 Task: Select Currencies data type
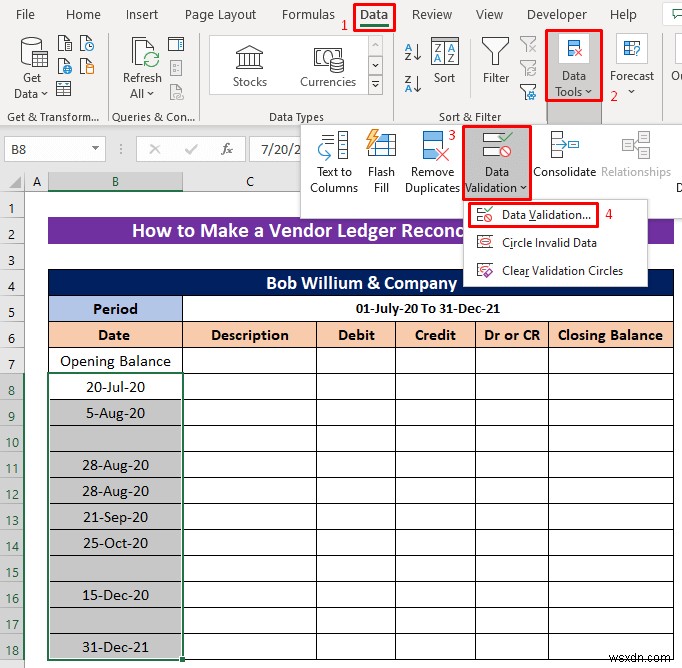click(x=328, y=66)
